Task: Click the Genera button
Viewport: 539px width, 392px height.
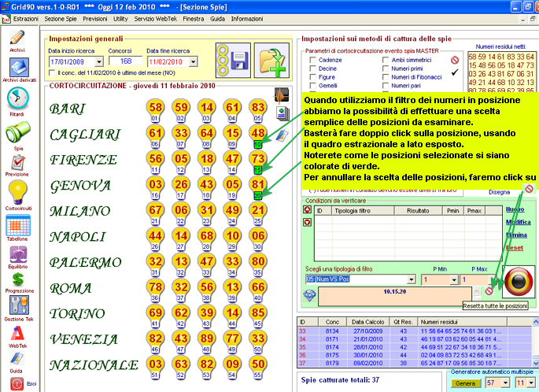Action: tap(465, 383)
